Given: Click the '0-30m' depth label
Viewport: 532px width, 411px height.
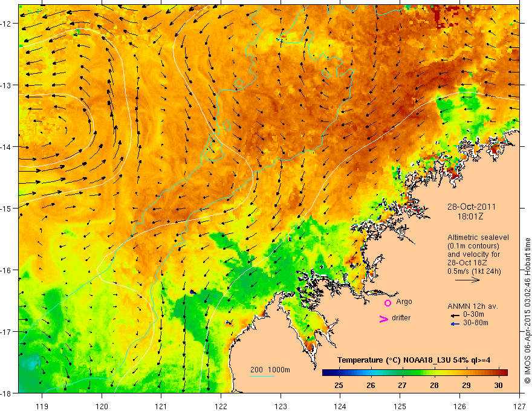Looking at the screenshot, I should (473, 314).
